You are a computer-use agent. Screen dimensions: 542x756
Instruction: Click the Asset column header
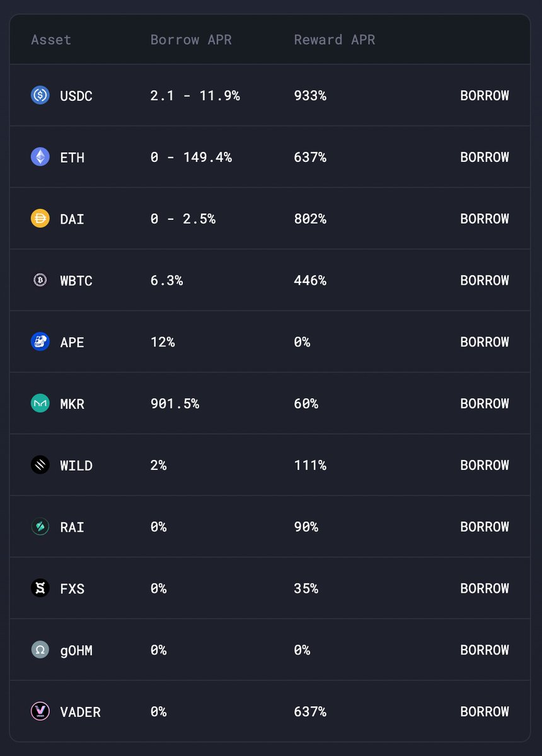click(51, 40)
